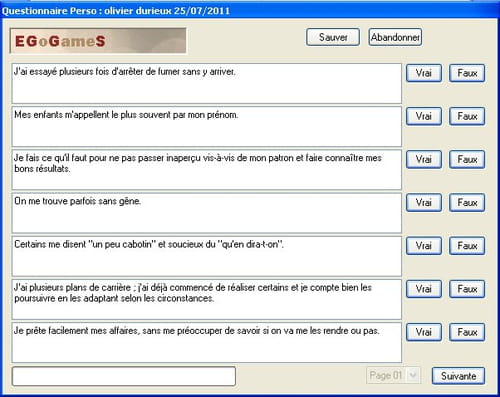The width and height of the screenshot is (500, 397).
Task: Go to next page with Suivante
Action: click(458, 376)
